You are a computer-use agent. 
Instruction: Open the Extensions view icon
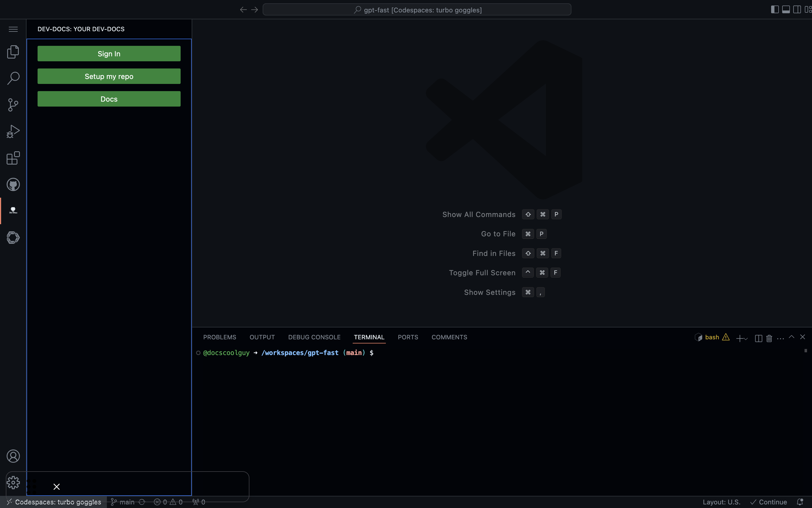pos(13,158)
